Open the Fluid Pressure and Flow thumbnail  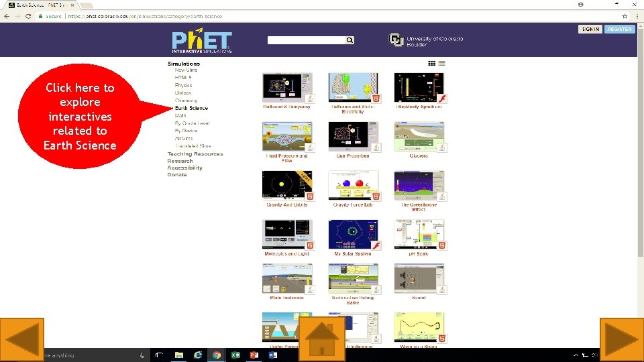coord(287,137)
